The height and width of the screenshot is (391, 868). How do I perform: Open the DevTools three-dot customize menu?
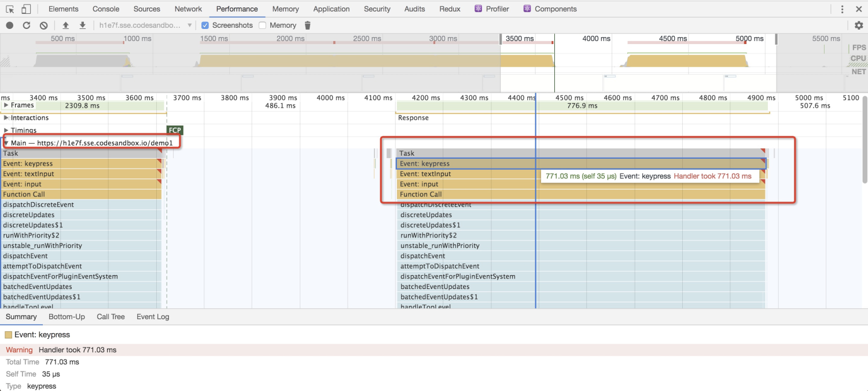842,9
